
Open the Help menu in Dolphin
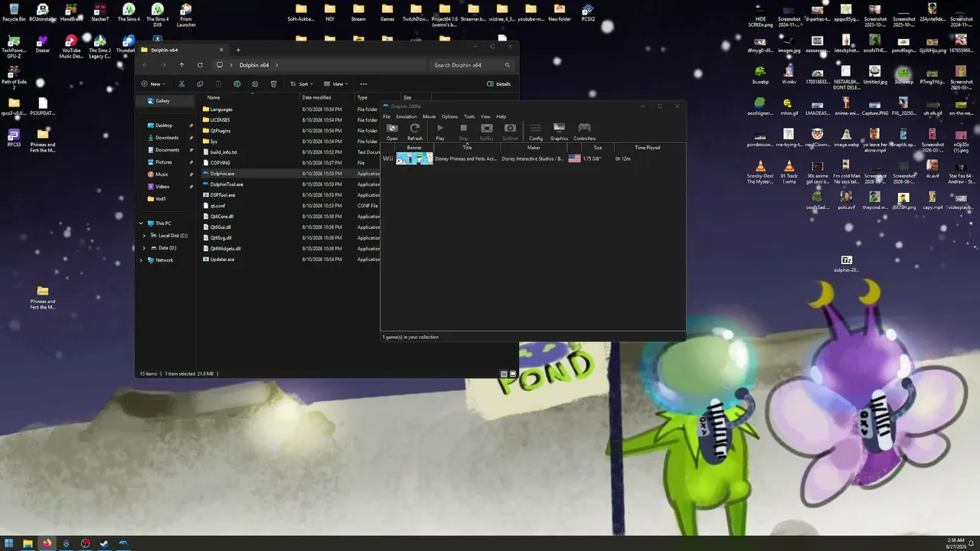click(x=501, y=117)
